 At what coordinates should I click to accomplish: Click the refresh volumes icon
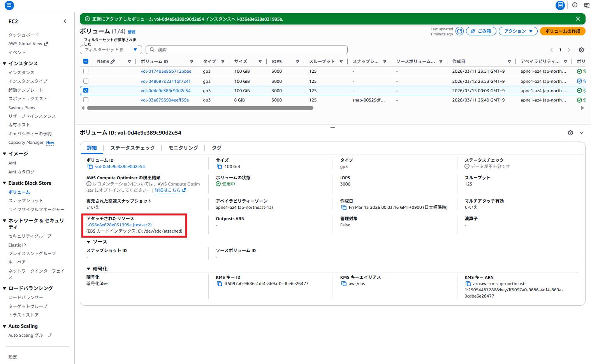pos(459,31)
